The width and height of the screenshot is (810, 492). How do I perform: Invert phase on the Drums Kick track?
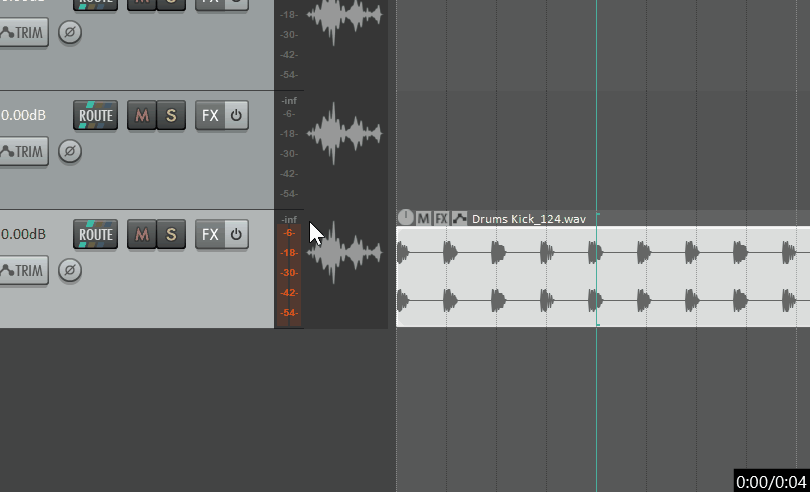tap(69, 271)
